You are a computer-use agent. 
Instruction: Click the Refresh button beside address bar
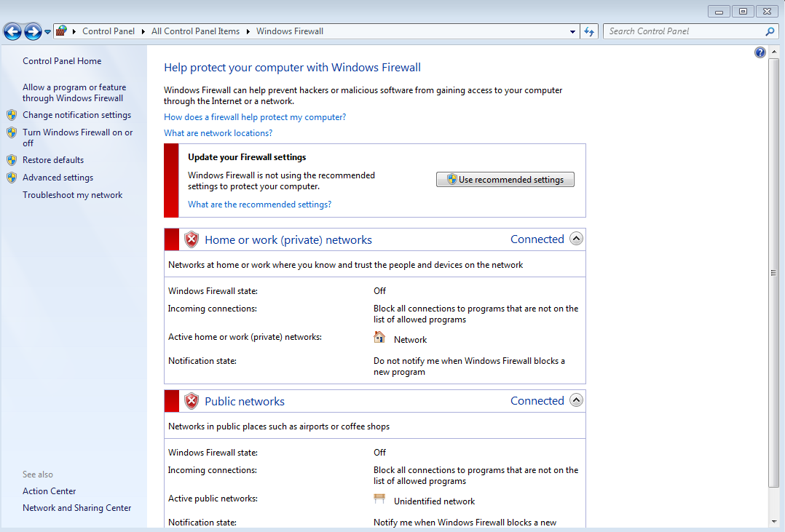[x=589, y=31]
